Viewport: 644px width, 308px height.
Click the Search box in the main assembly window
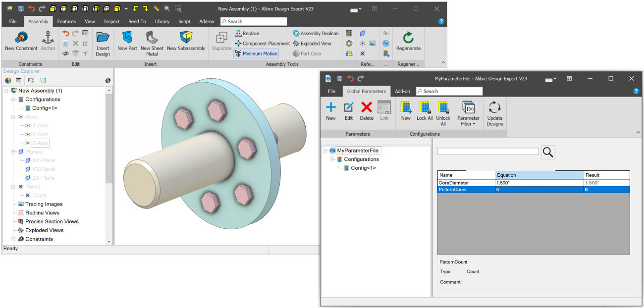coord(254,21)
